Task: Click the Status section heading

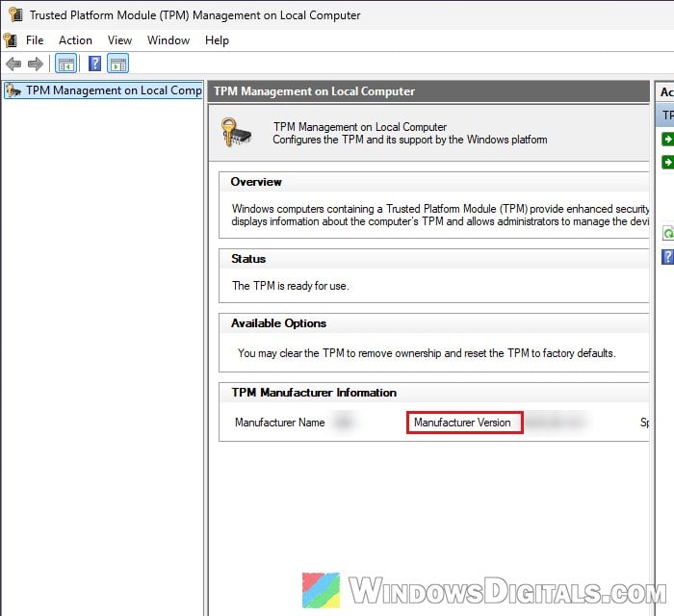Action: pos(248,259)
